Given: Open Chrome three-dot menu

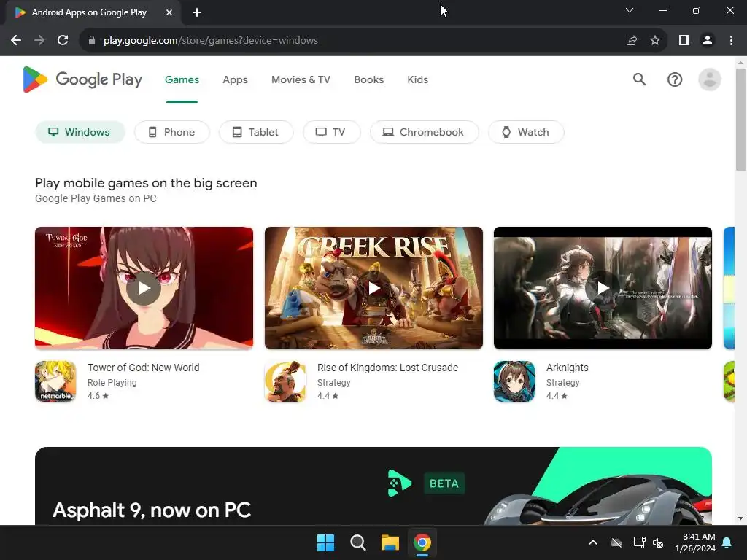Looking at the screenshot, I should [x=731, y=41].
